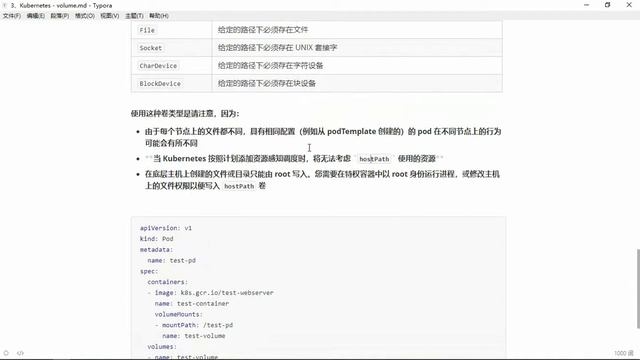640x360 pixels.
Task: Click the bullet starting 当 Kubernetes
Action: point(294,158)
